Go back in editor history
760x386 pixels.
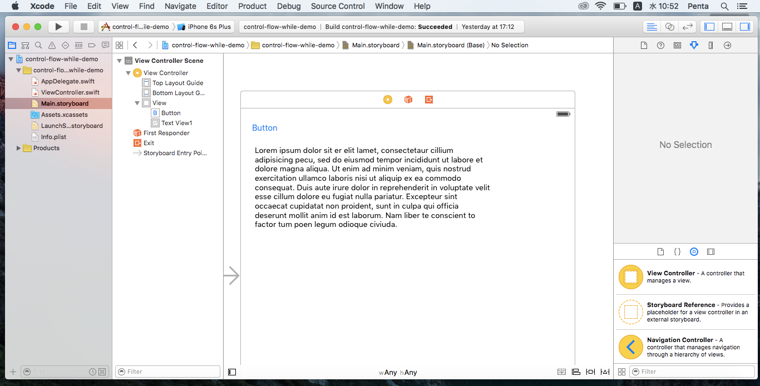pyautogui.click(x=135, y=45)
